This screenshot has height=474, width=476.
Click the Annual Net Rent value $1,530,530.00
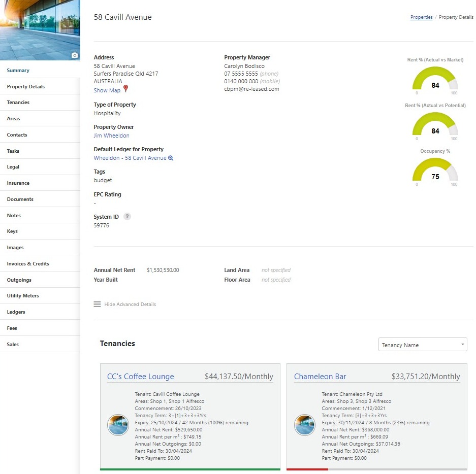coord(163,270)
